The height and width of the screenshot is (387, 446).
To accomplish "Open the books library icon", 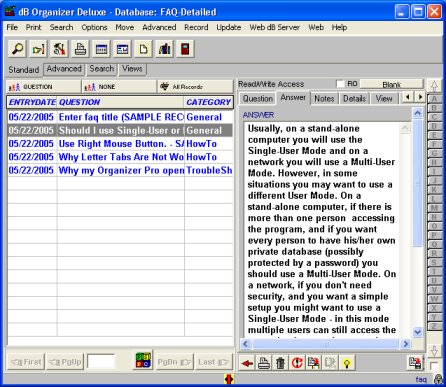I will click(164, 49).
